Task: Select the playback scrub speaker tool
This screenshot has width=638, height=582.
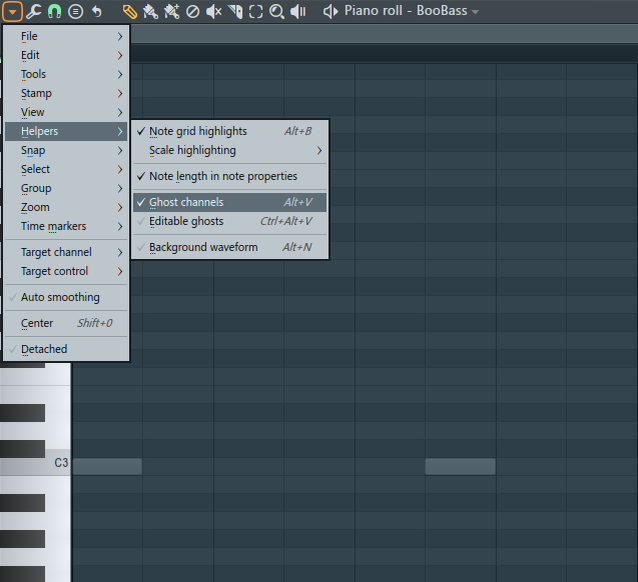Action: click(x=298, y=11)
